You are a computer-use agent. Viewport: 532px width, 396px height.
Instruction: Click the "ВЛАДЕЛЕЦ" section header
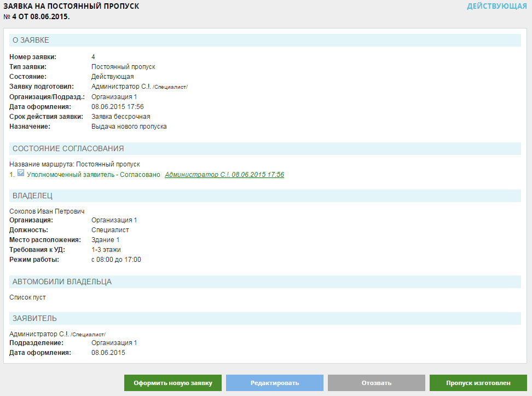pyautogui.click(x=32, y=196)
